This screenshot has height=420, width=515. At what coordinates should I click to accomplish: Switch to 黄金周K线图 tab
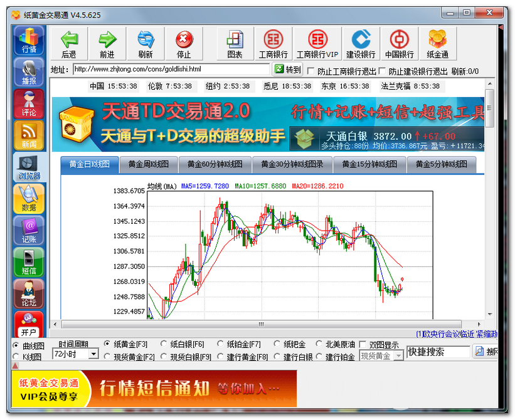pyautogui.click(x=149, y=164)
